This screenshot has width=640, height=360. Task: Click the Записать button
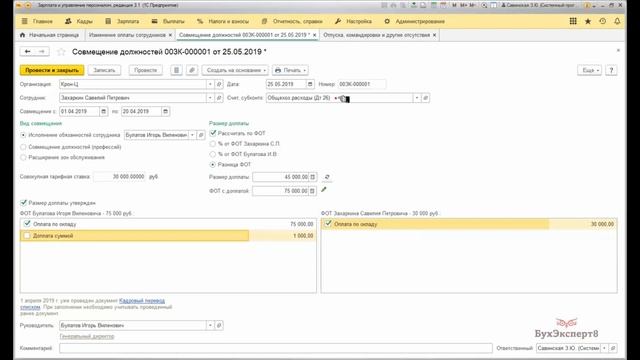[x=104, y=70]
